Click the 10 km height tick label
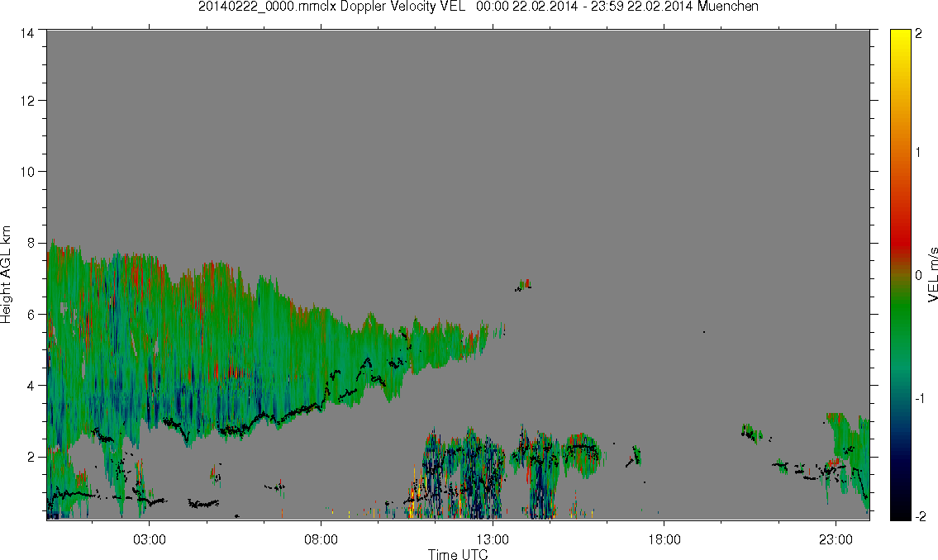 click(26, 172)
